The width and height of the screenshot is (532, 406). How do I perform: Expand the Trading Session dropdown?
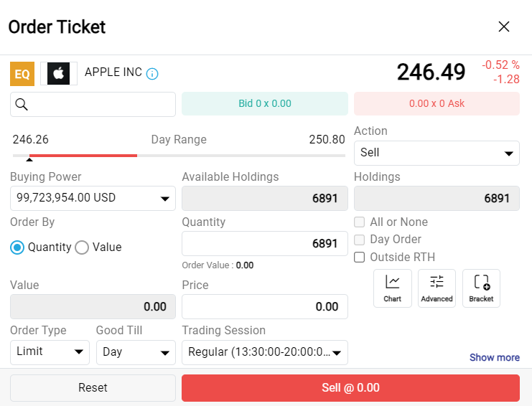click(x=264, y=352)
